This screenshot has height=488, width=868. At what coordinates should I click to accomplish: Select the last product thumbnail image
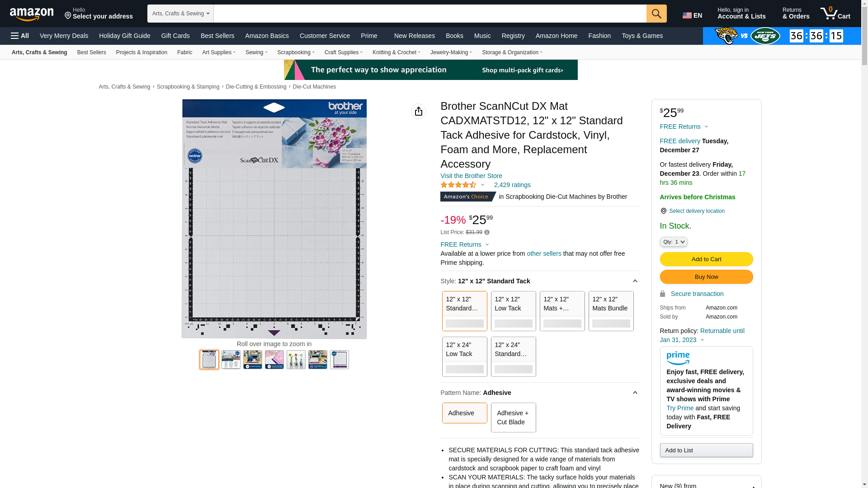point(339,360)
